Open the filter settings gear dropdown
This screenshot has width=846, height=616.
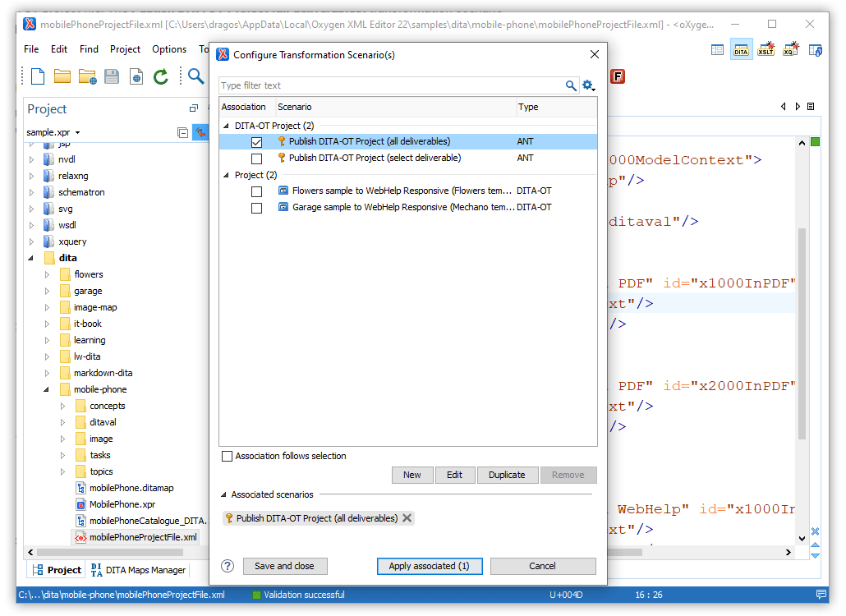pos(588,85)
